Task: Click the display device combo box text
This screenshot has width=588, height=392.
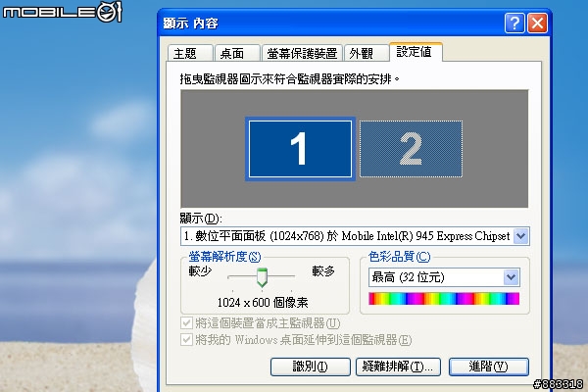Action: pyautogui.click(x=347, y=236)
